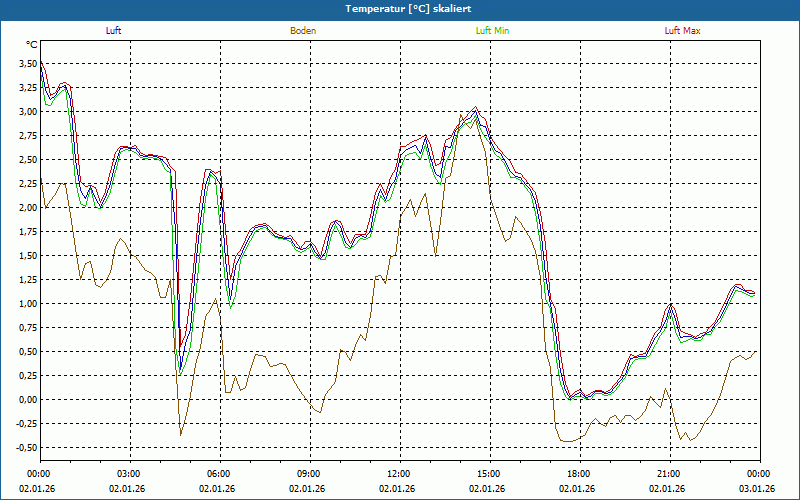This screenshot has width=800, height=500.
Task: Click the Boden legend label
Action: pos(303,31)
